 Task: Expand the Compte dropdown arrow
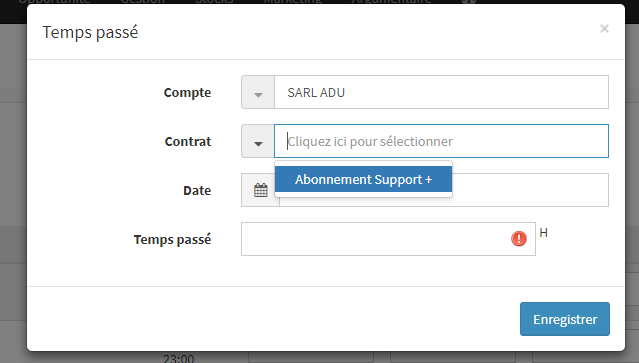point(258,92)
